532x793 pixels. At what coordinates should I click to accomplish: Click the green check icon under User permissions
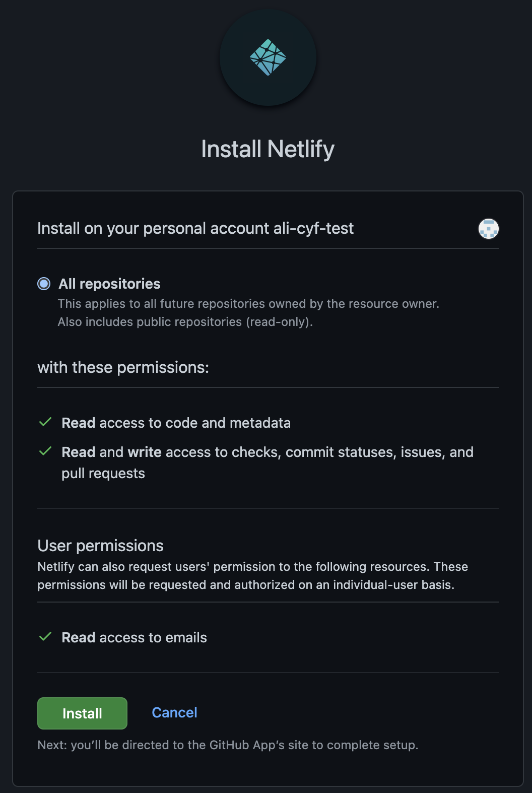tap(45, 636)
